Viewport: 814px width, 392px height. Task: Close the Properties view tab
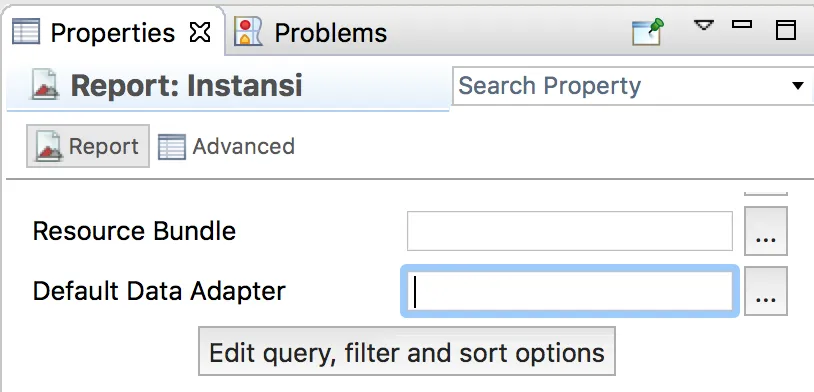coord(200,33)
